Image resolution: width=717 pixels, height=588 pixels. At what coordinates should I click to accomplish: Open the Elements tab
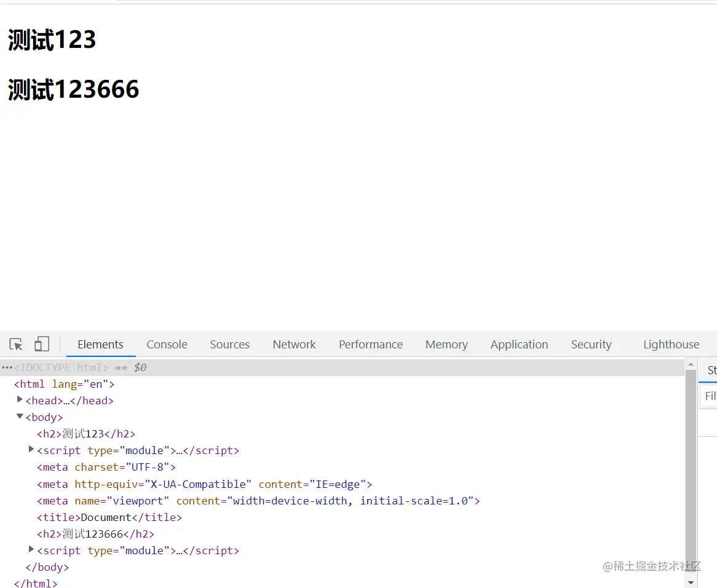(x=101, y=345)
